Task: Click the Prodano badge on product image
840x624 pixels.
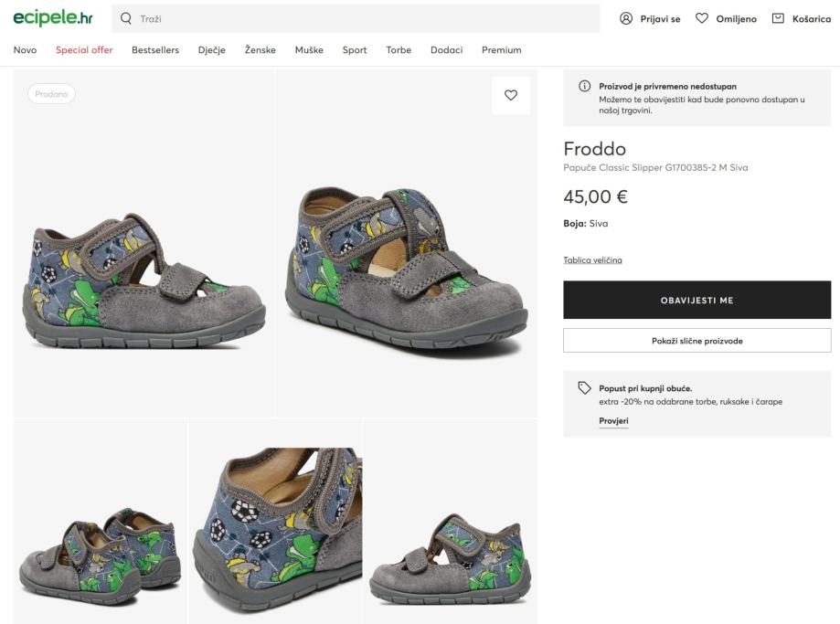Action: coord(51,94)
